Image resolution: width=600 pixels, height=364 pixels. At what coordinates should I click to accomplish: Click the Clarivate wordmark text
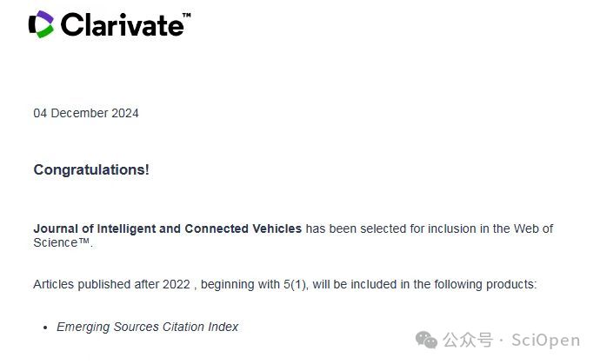122,25
